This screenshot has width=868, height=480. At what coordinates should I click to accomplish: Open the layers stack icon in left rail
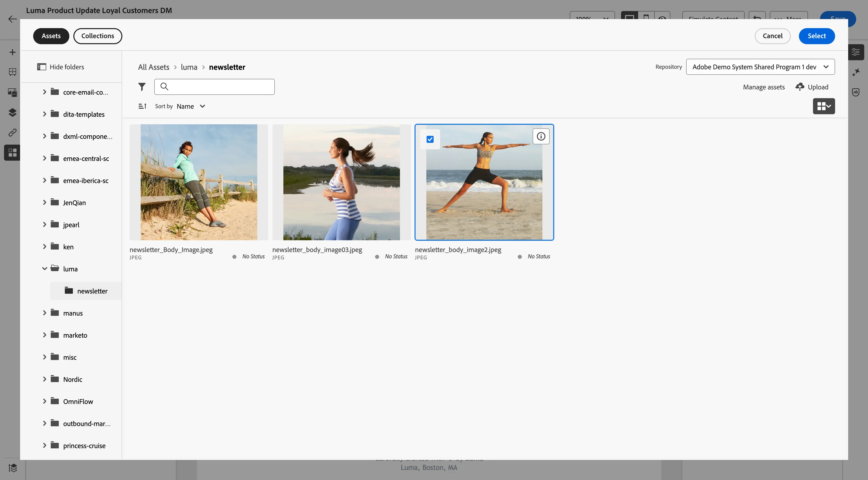[x=13, y=112]
